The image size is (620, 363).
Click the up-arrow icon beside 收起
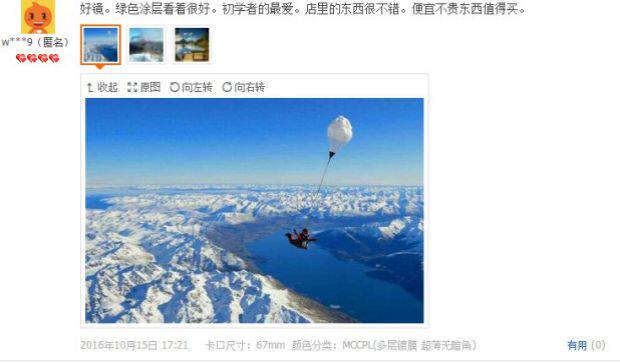90,87
